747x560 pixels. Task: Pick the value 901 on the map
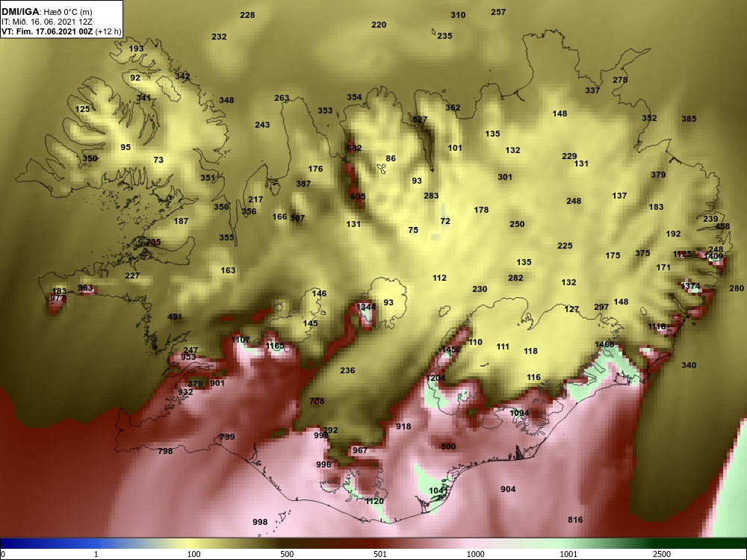217,383
